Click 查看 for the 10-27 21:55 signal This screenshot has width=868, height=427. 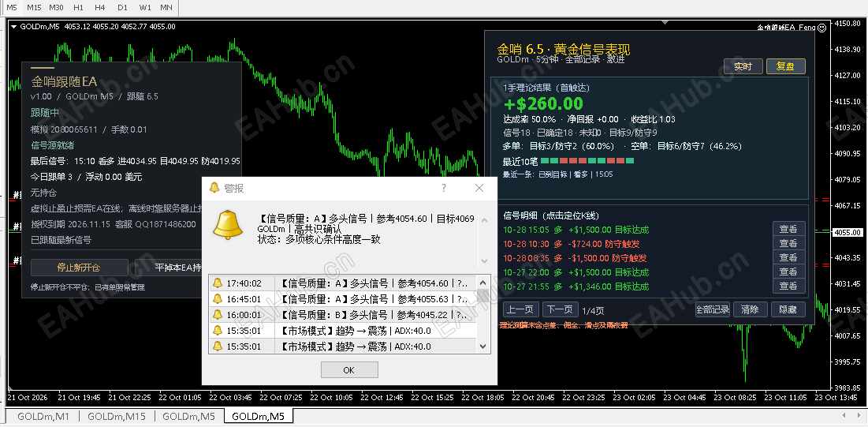coord(788,287)
